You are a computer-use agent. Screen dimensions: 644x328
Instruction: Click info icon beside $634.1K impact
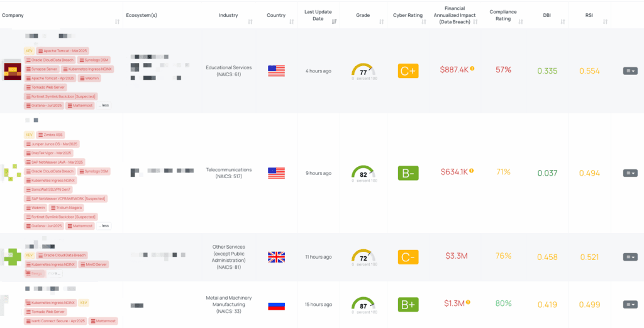472,170
